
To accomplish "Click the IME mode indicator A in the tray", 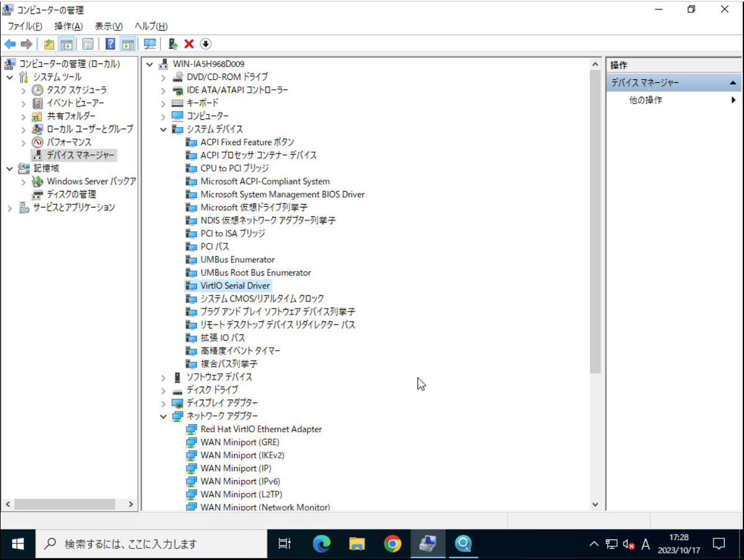I will (645, 545).
